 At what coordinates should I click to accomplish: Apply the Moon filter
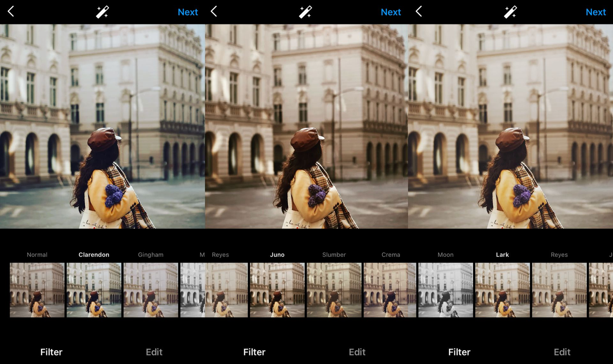click(x=445, y=289)
